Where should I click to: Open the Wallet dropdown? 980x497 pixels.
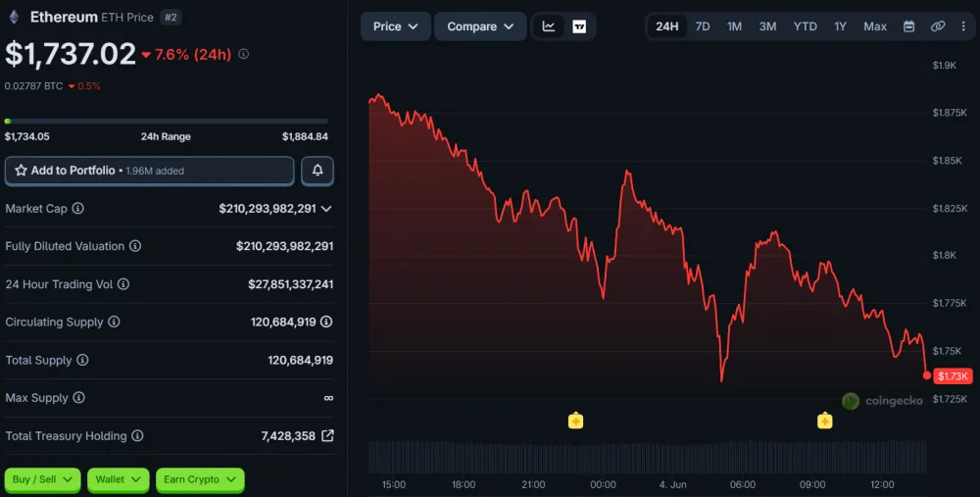119,479
